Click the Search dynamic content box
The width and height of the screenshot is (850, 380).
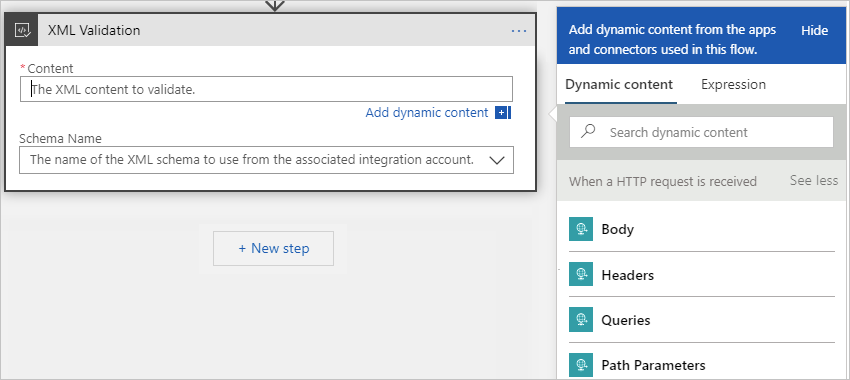701,132
